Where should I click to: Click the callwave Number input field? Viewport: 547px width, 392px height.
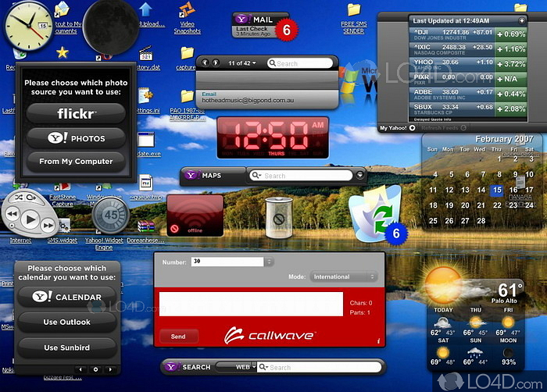227,262
